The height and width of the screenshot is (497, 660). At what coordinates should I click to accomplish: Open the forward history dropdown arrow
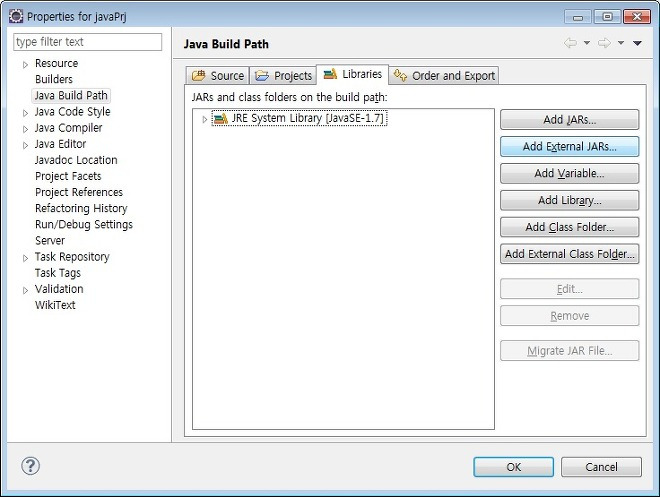tap(621, 43)
